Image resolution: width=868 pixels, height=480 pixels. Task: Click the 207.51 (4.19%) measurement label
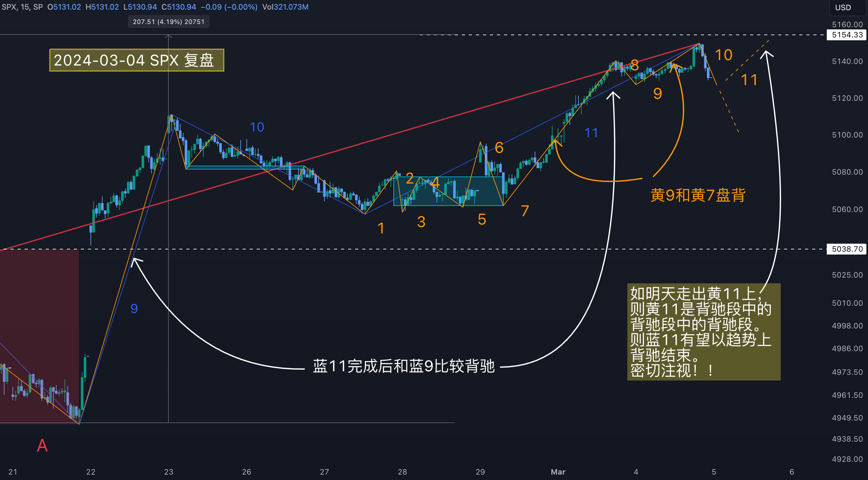[x=168, y=22]
